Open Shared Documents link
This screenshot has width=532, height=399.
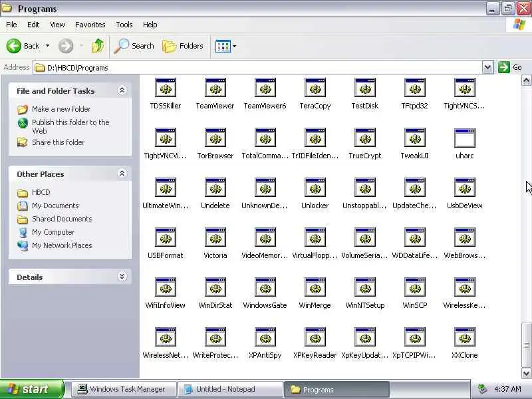click(62, 219)
